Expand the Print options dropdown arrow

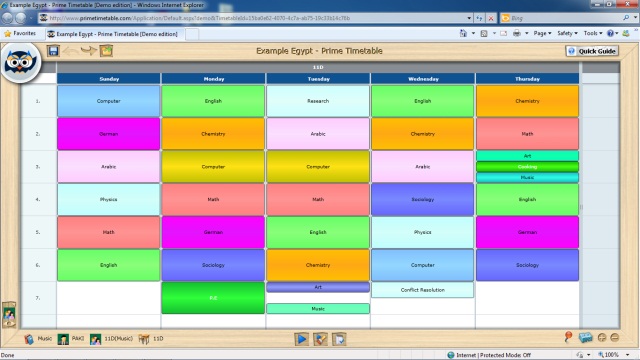527,33
